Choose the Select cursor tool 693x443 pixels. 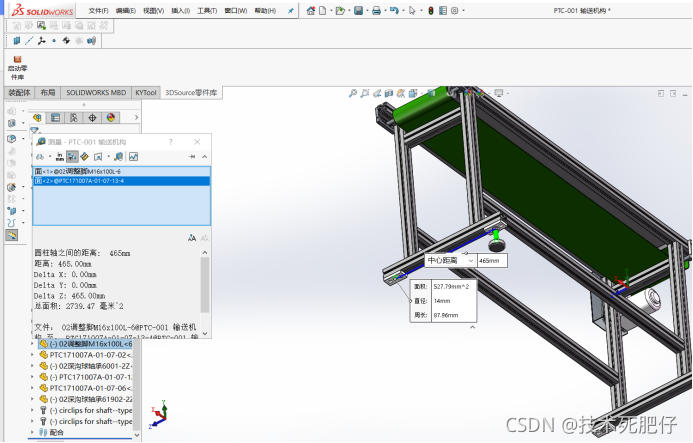tap(412, 11)
